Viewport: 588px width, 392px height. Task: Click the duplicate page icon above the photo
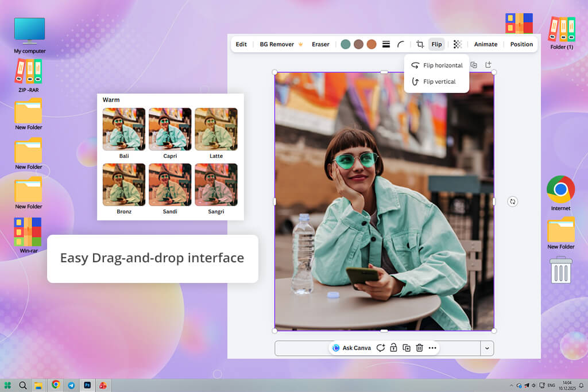tap(474, 65)
